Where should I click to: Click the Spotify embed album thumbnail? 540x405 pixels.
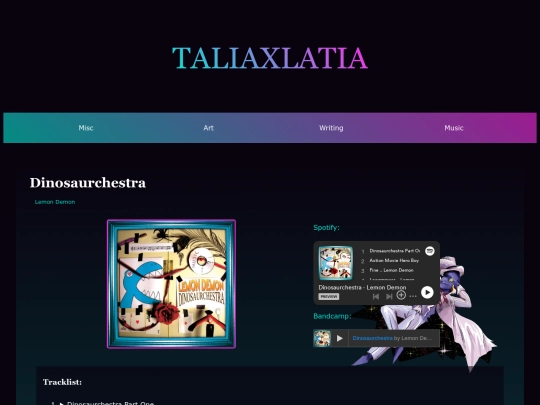[335, 263]
